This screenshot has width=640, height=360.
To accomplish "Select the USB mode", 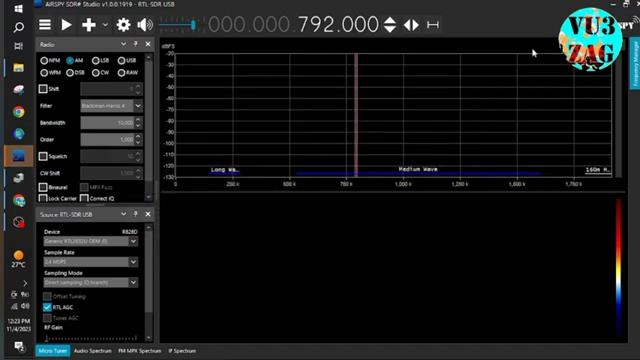I will pos(127,60).
